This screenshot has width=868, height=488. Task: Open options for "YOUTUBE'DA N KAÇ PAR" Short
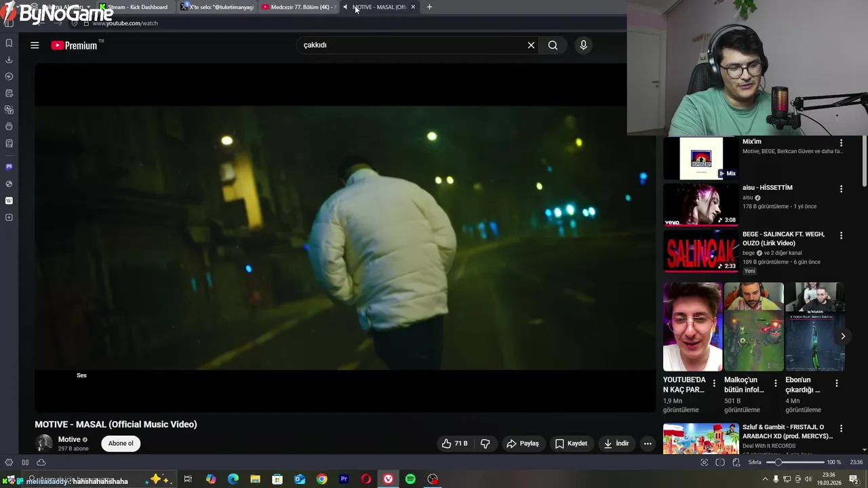click(714, 383)
